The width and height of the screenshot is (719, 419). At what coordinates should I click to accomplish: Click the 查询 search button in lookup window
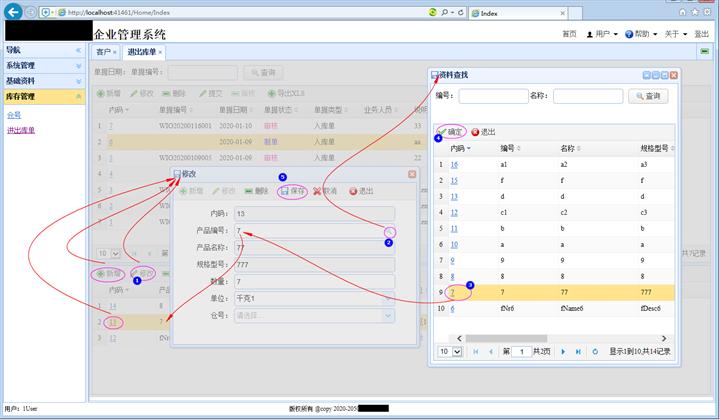pyautogui.click(x=648, y=96)
